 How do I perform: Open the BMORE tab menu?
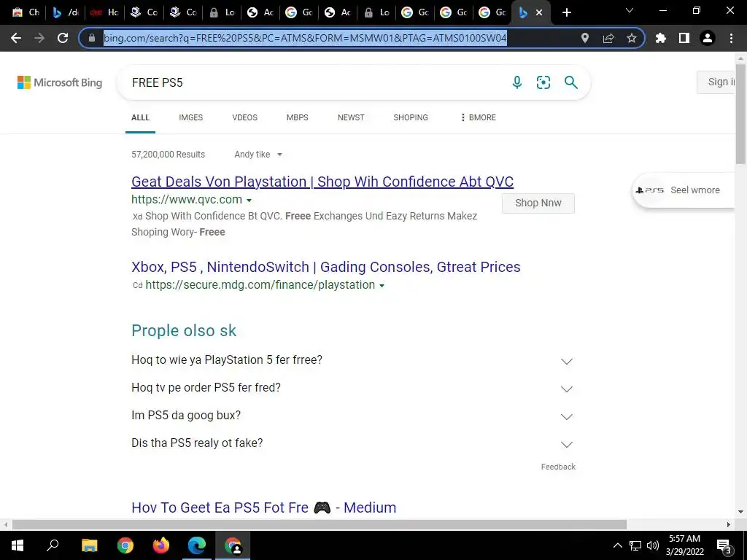tap(479, 117)
